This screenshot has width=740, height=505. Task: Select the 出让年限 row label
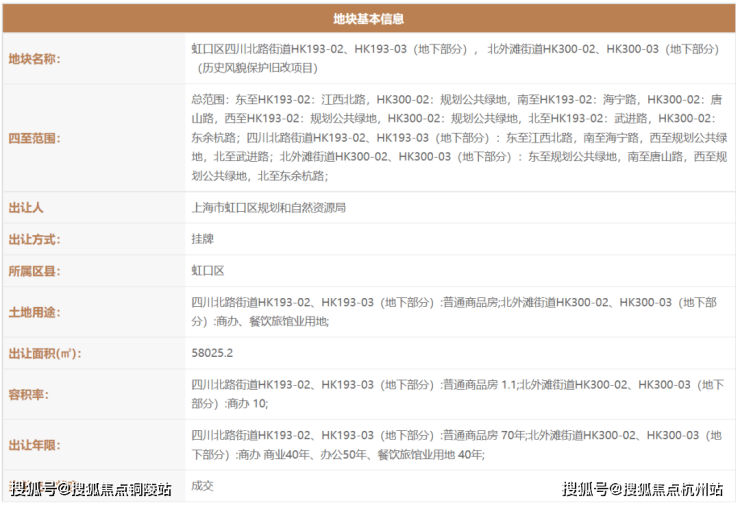click(36, 445)
